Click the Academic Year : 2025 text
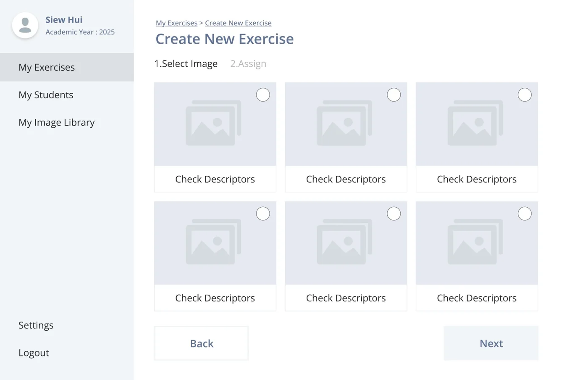 (80, 32)
